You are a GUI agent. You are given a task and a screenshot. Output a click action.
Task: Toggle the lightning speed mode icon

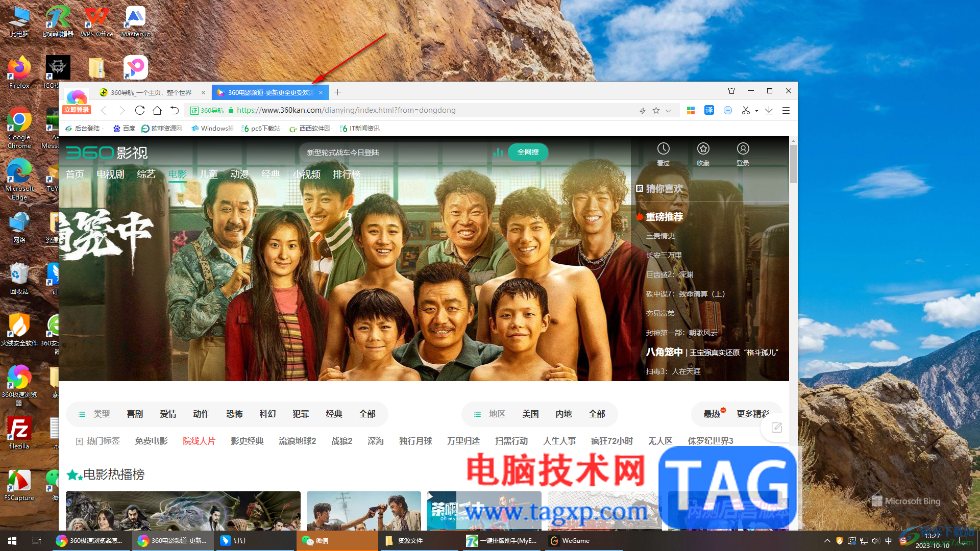(x=643, y=110)
